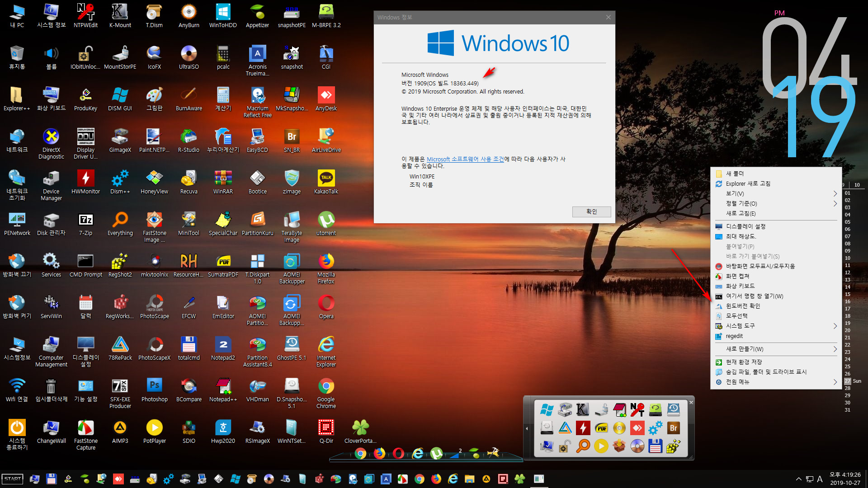Collapse launcher panel with left arrow
Image resolution: width=868 pixels, height=488 pixels.
[x=527, y=428]
